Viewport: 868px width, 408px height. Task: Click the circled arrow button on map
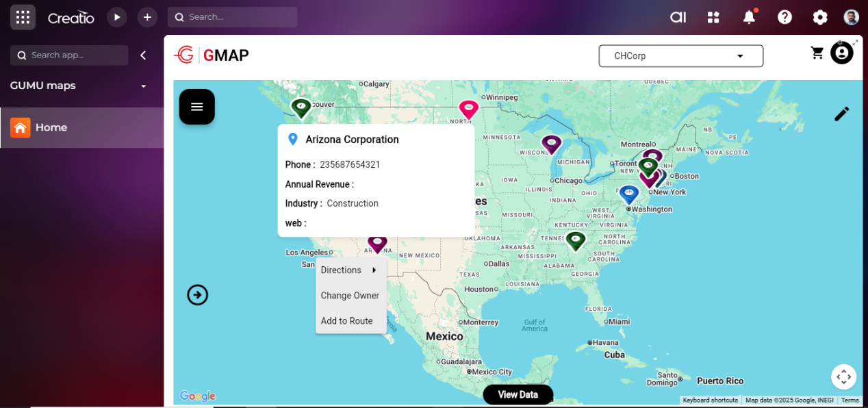click(198, 295)
